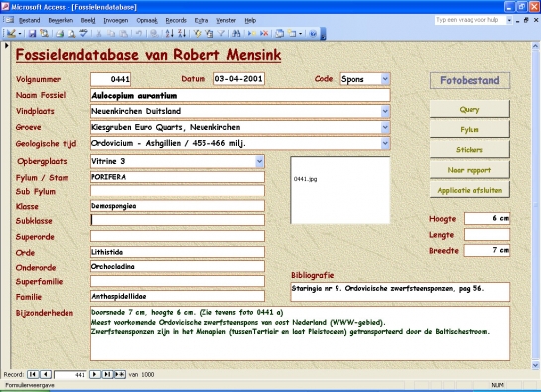541x392 pixels.
Task: Open the Venster menu
Action: click(226, 21)
